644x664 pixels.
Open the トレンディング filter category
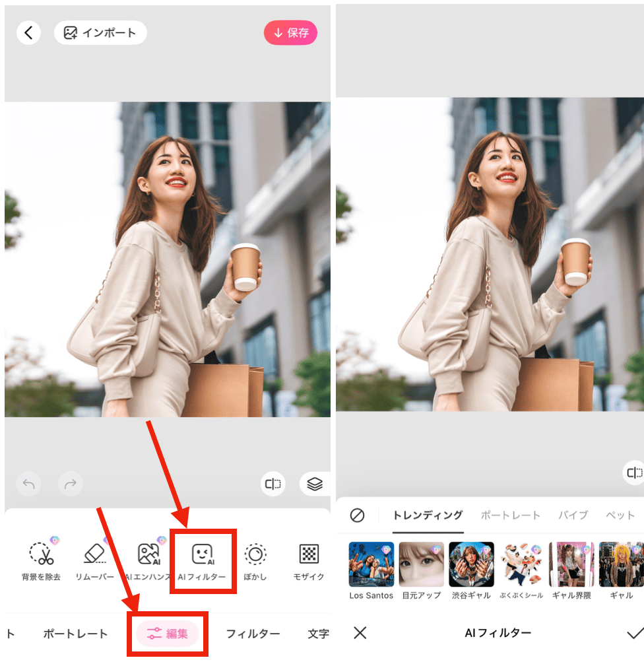coord(428,517)
